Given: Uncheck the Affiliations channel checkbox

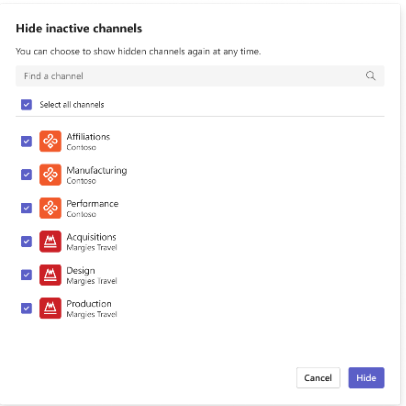Looking at the screenshot, I should 26,141.
